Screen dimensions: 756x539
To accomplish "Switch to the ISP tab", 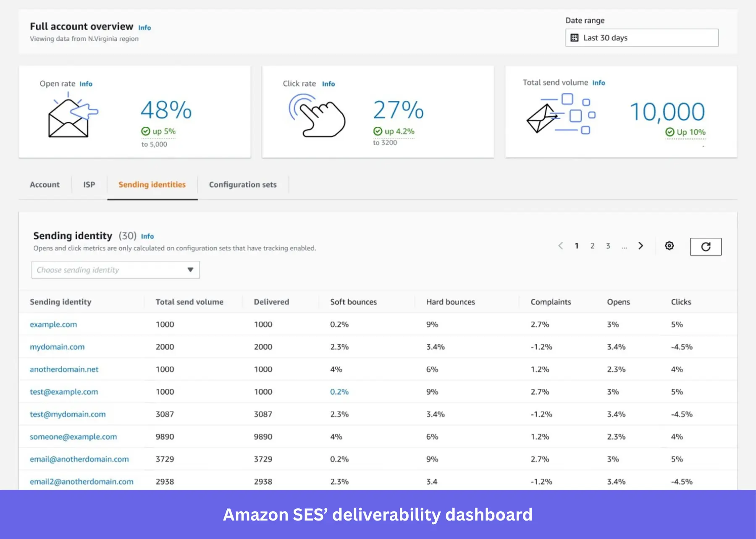I will click(89, 185).
